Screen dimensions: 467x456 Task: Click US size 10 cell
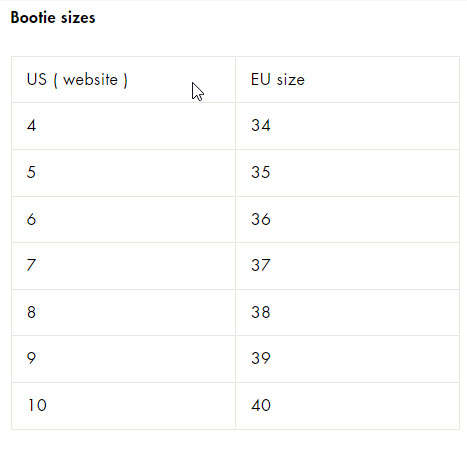click(124, 406)
